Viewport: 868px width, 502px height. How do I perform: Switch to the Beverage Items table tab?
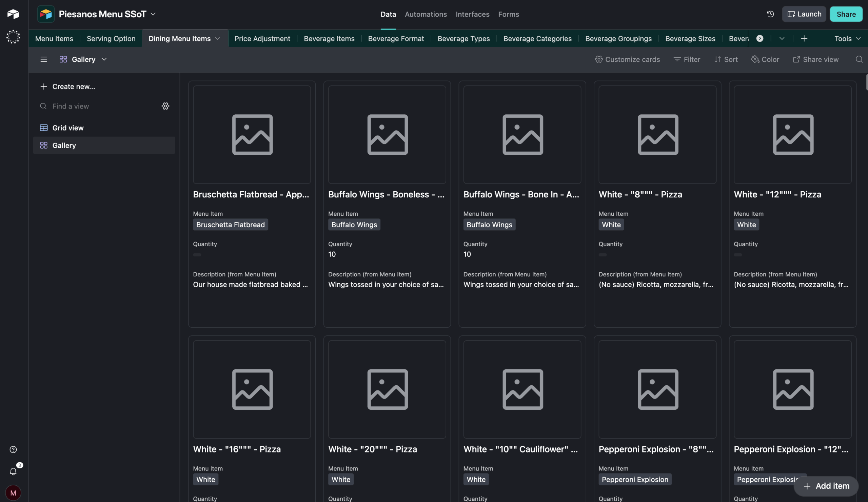pos(329,39)
